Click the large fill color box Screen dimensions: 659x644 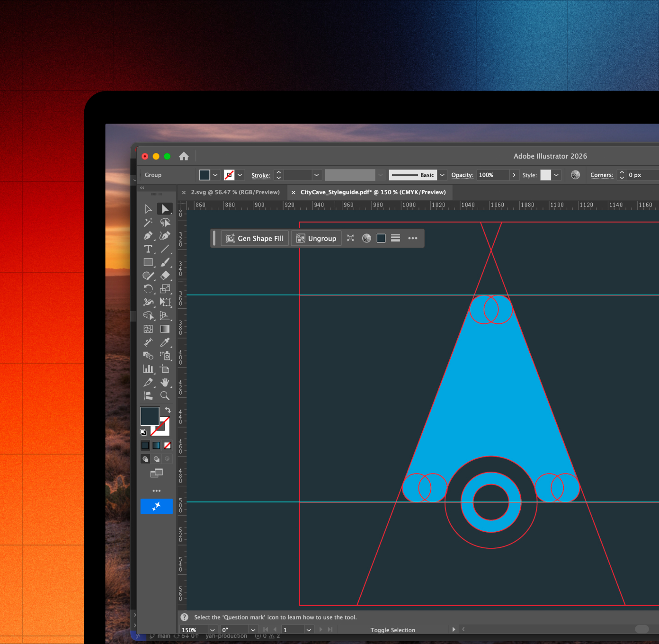(x=150, y=416)
